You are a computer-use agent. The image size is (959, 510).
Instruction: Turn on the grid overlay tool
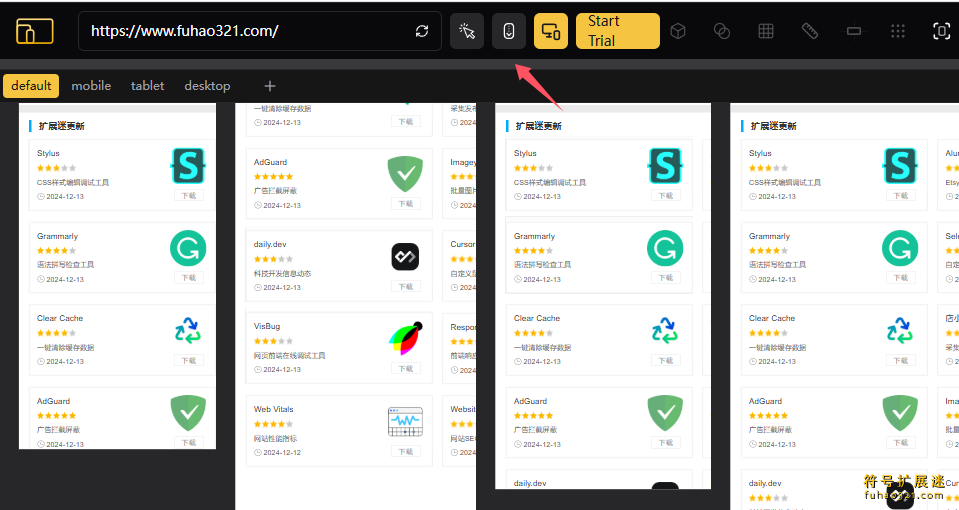[x=766, y=31]
